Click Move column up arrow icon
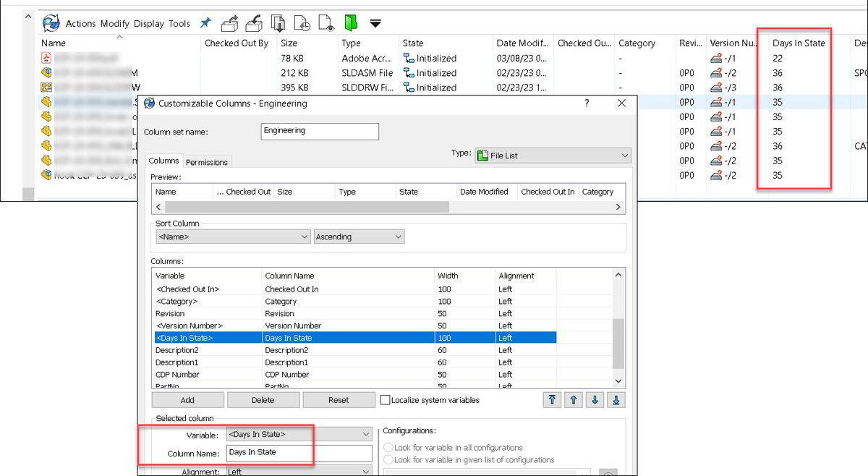Image resolution: width=868 pixels, height=476 pixels. tap(573, 399)
